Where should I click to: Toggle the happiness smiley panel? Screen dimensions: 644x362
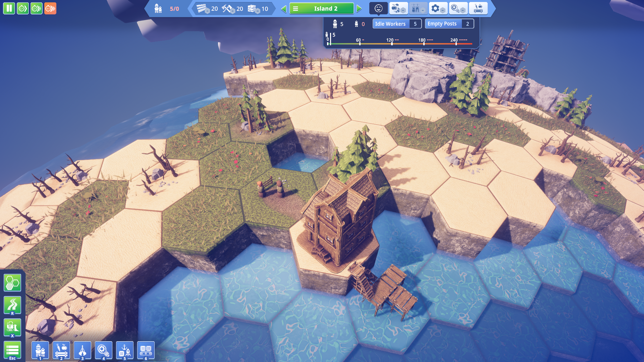click(378, 8)
